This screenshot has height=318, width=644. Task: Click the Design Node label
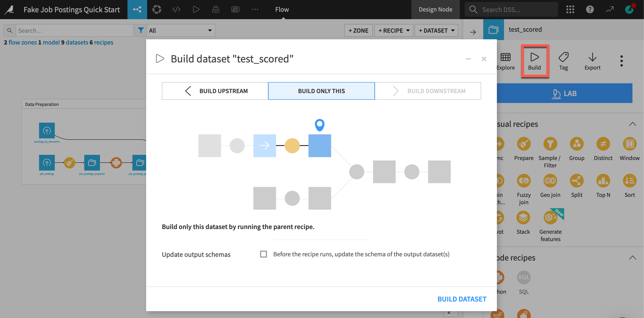click(x=435, y=10)
